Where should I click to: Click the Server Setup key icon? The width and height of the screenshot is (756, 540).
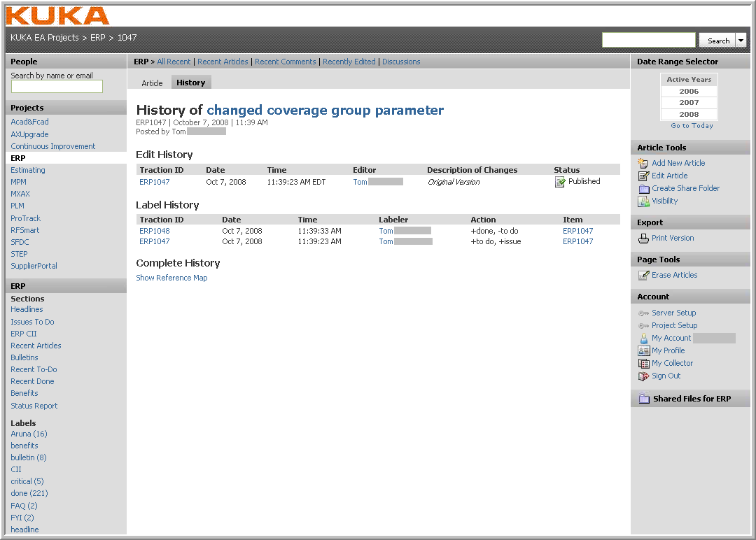click(x=643, y=313)
